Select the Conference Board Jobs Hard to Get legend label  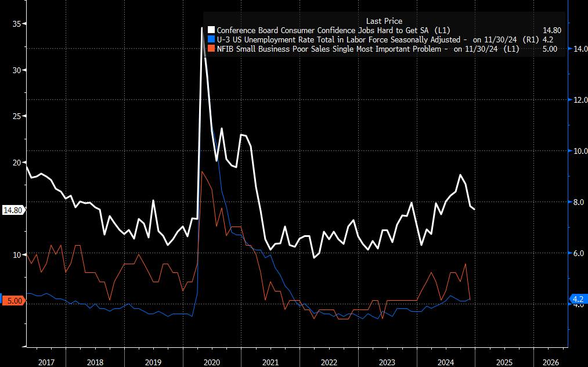point(333,30)
